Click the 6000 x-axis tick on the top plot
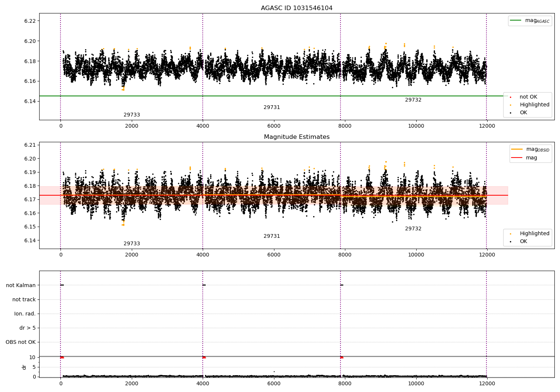Viewport: 560px width, 392px height. click(x=274, y=126)
